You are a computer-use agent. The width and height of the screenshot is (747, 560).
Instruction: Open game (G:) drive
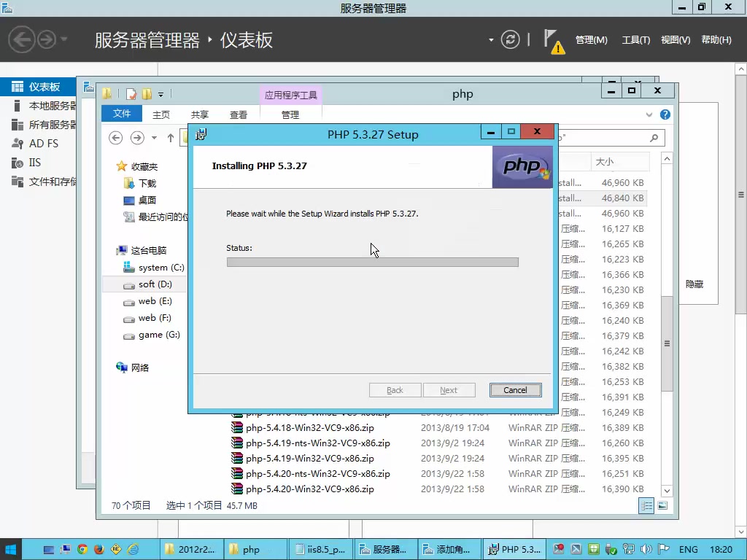pos(152,335)
